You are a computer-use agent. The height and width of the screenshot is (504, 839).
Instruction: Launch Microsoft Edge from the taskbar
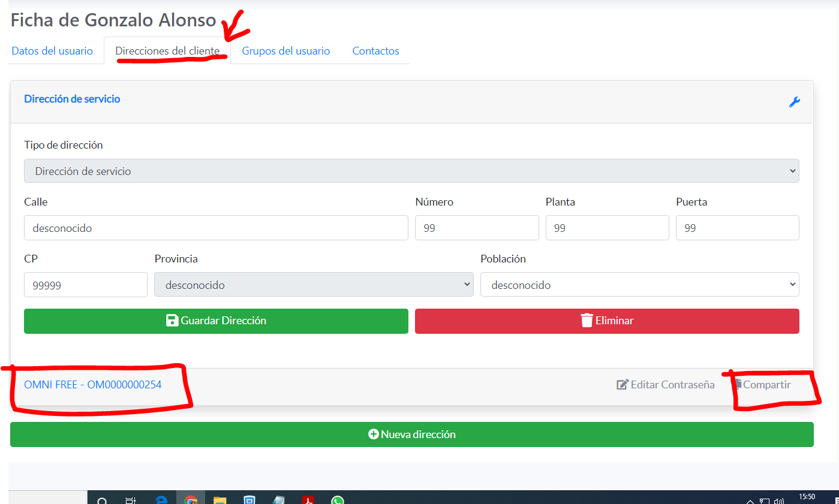161,500
